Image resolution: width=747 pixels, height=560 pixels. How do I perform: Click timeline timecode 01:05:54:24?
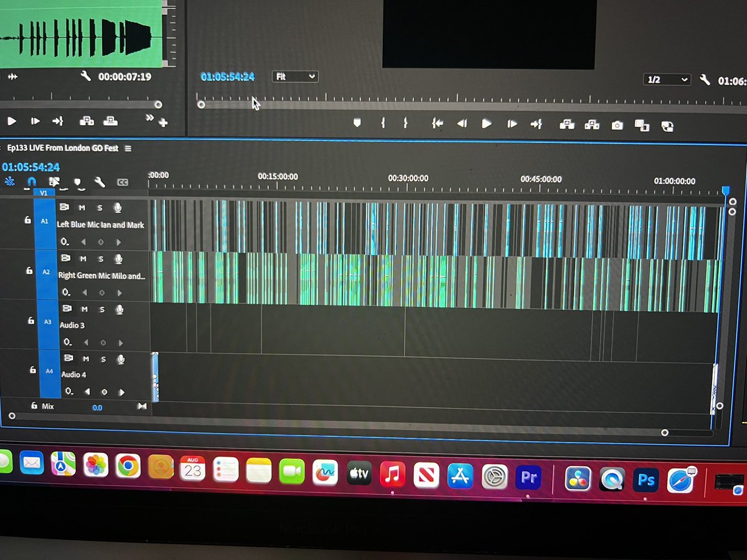point(31,167)
